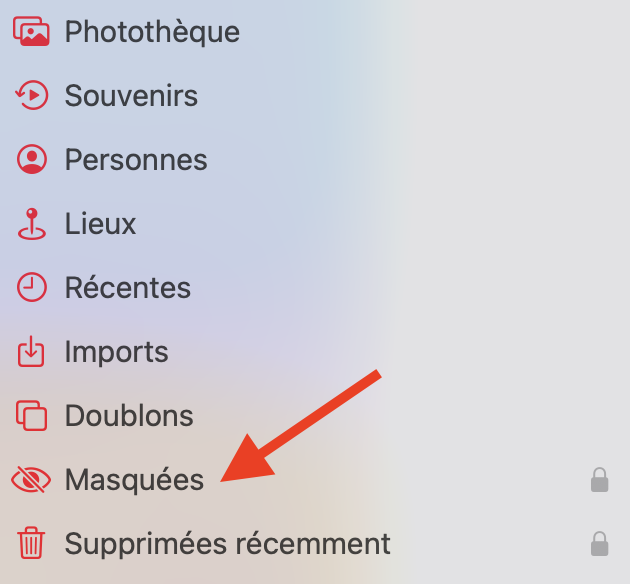This screenshot has width=630, height=584.
Task: Click the Masquées crossed-eye icon
Action: (x=32, y=480)
